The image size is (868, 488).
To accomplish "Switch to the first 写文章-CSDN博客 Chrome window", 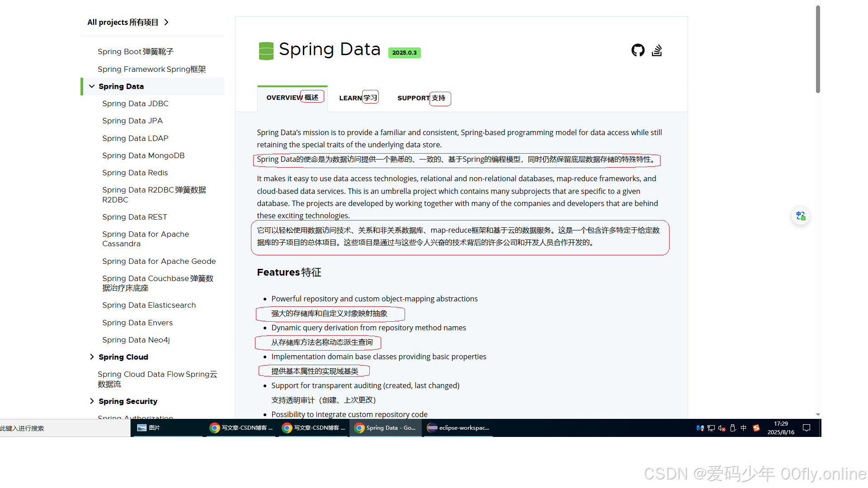I will click(x=241, y=427).
